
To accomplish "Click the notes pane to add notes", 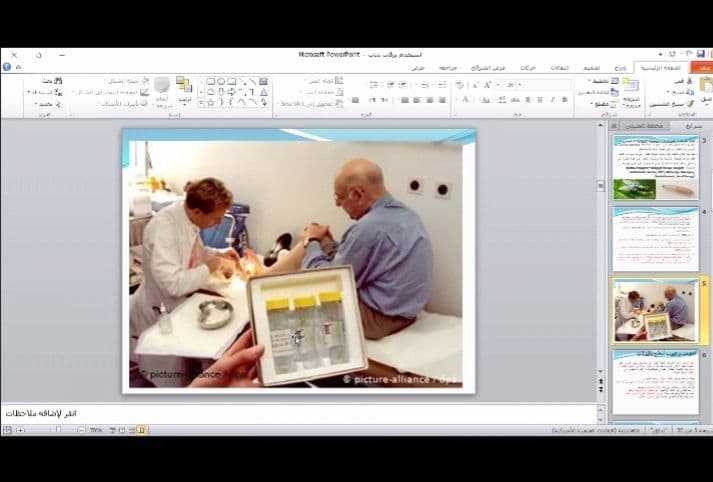I will (300, 413).
